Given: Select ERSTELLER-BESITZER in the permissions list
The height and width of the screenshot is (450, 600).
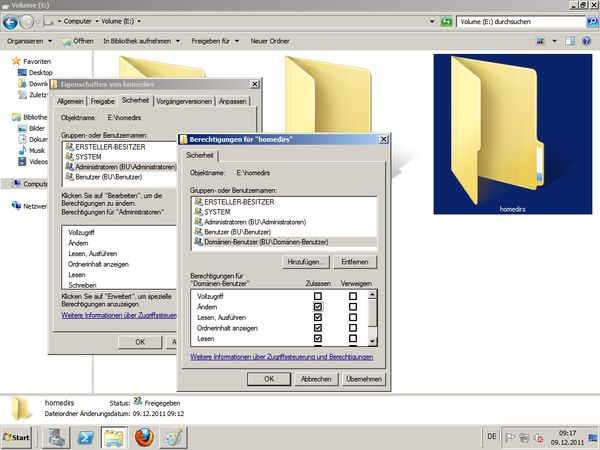Looking at the screenshot, I should (x=237, y=202).
